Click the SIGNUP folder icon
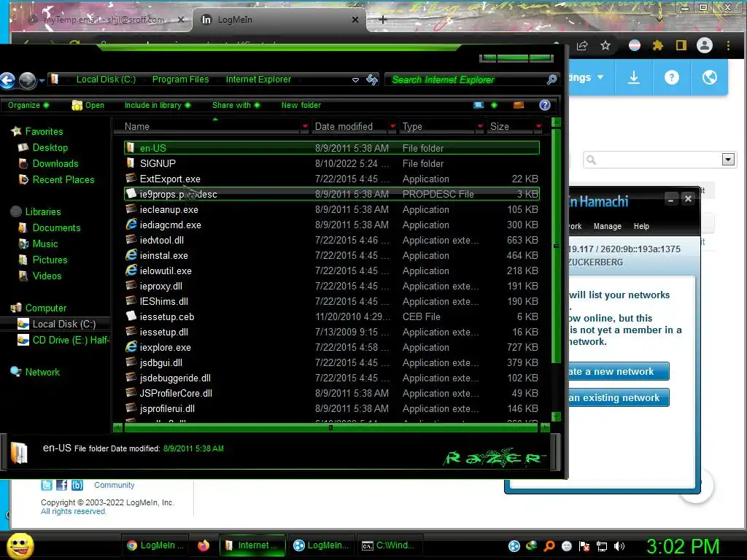Viewport: 747px width, 560px height. coord(131,163)
